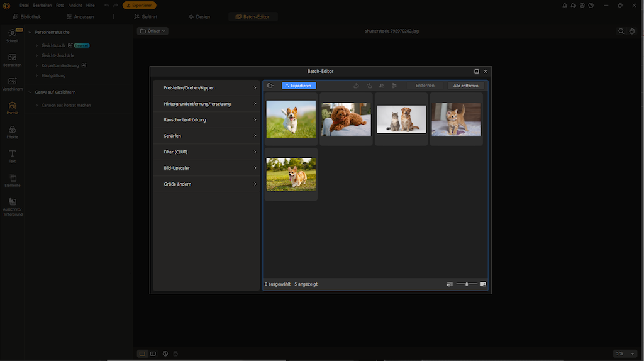This screenshot has width=644, height=361.
Task: Open the Ansicht menu
Action: [x=75, y=5]
